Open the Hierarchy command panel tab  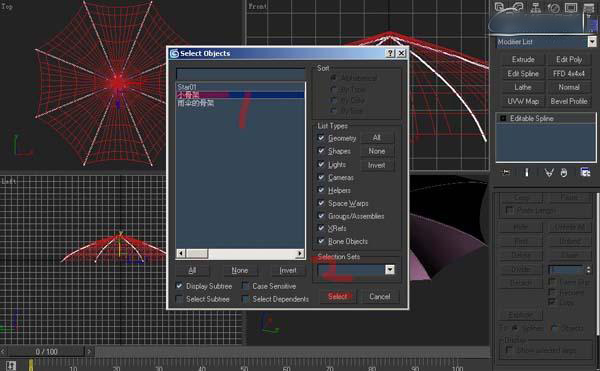536,8
